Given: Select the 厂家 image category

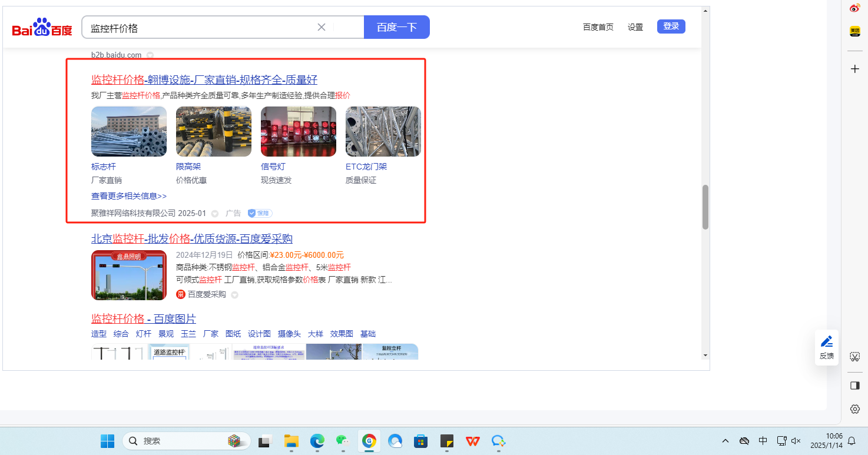Looking at the screenshot, I should (x=211, y=334).
